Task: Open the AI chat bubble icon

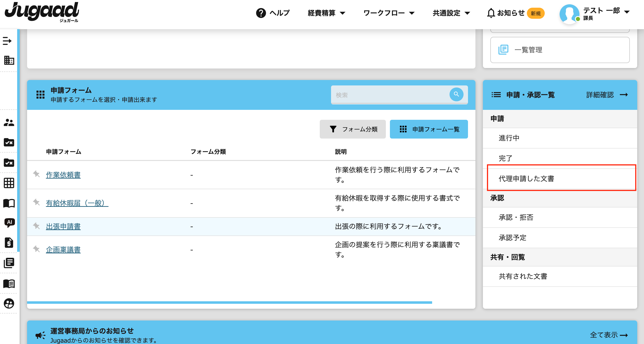Action: click(9, 222)
